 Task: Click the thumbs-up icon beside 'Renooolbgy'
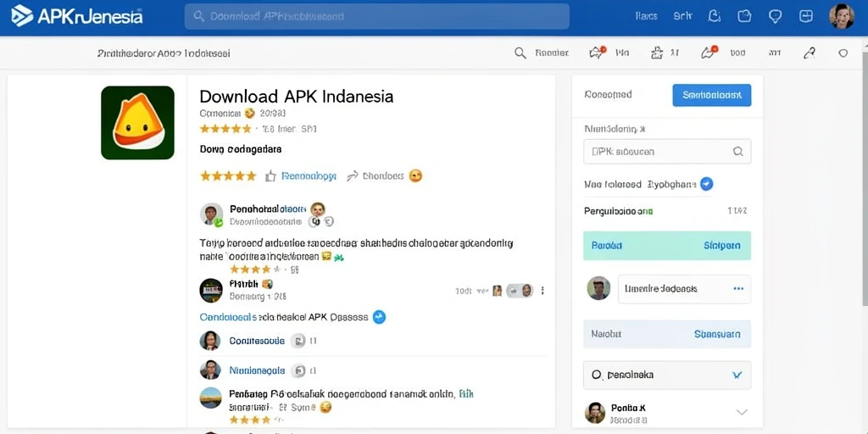pyautogui.click(x=270, y=176)
